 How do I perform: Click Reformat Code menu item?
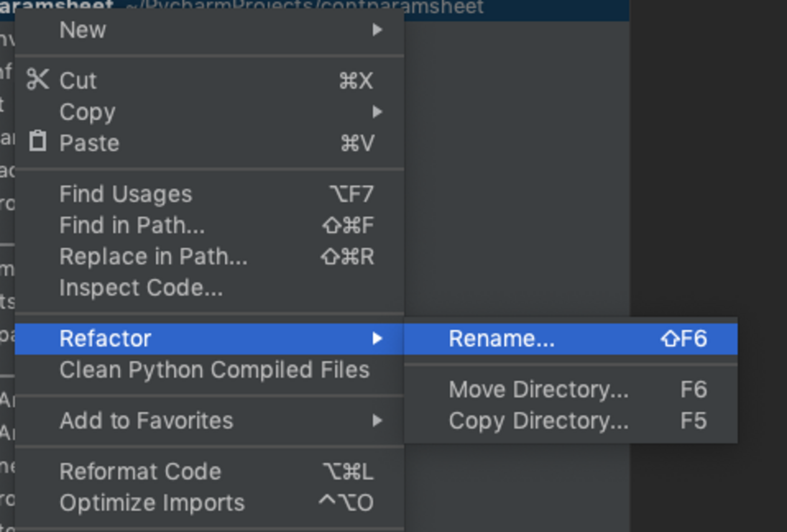(140, 471)
